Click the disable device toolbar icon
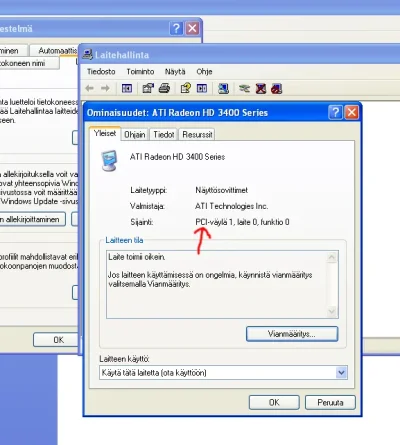Viewport: 400px width, 445px height. tap(277, 88)
